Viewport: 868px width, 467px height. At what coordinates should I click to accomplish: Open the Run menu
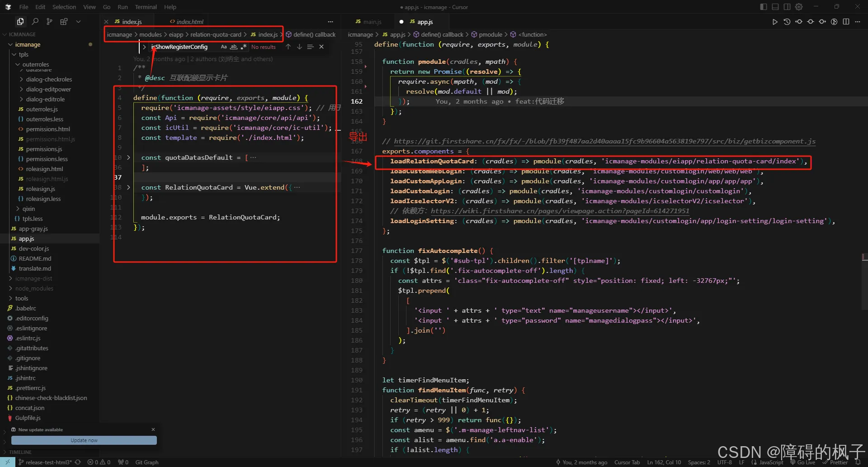(123, 7)
